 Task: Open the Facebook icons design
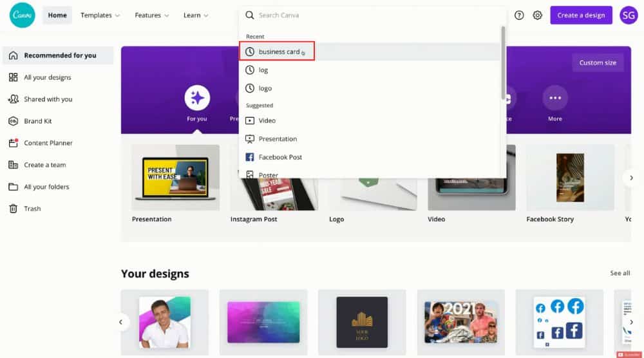(x=560, y=323)
